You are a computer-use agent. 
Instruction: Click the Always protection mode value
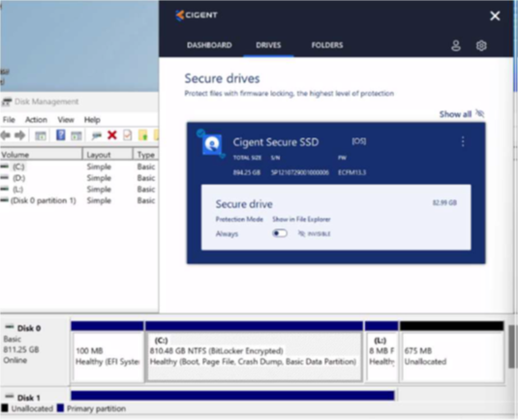click(x=227, y=234)
